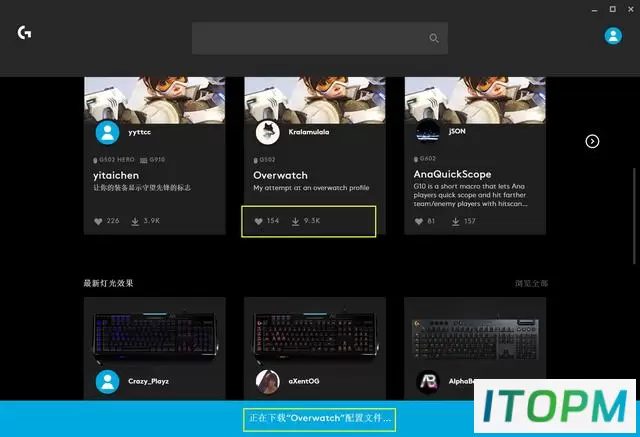This screenshot has width=640, height=437.
Task: Click G502 HERO device tag on yitaichen
Action: coord(114,160)
